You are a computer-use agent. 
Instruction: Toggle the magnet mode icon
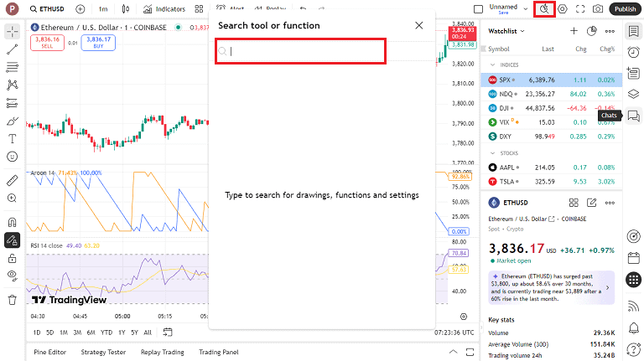coord(13,222)
